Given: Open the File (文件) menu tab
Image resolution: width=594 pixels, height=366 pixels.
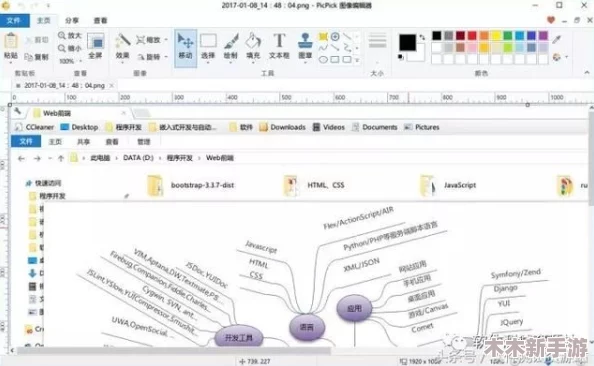Looking at the screenshot, I should tap(14, 20).
